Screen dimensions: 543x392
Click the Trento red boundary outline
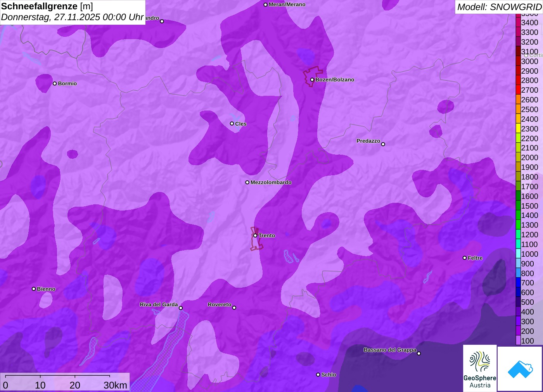coord(256,239)
